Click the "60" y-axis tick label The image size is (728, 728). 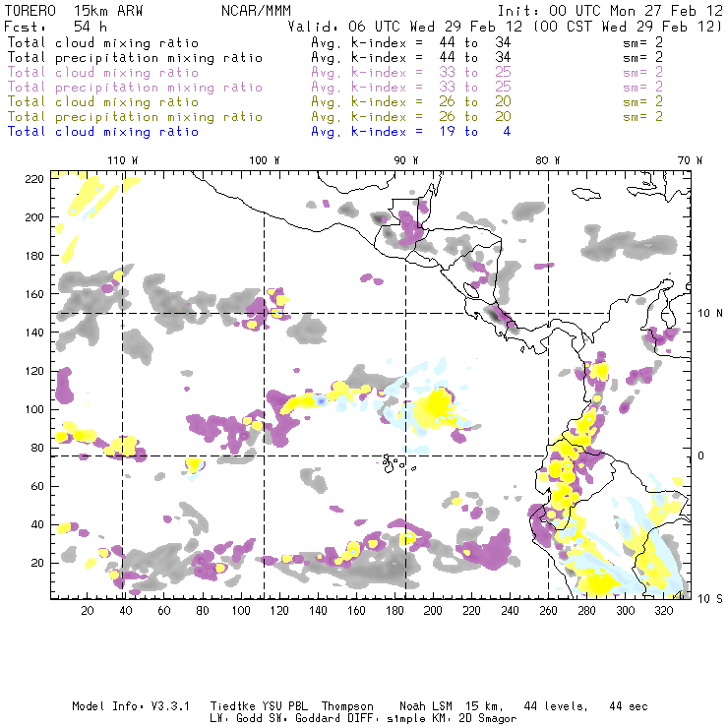click(37, 486)
